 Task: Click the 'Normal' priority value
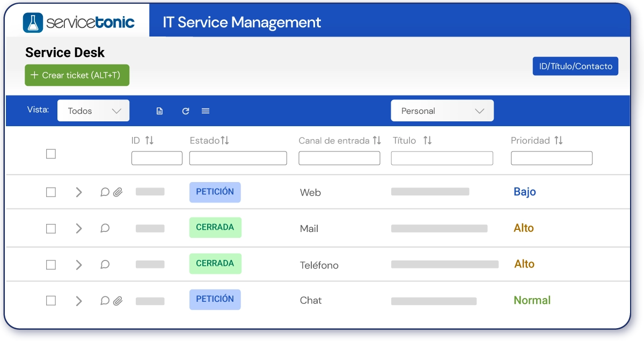pyautogui.click(x=532, y=300)
